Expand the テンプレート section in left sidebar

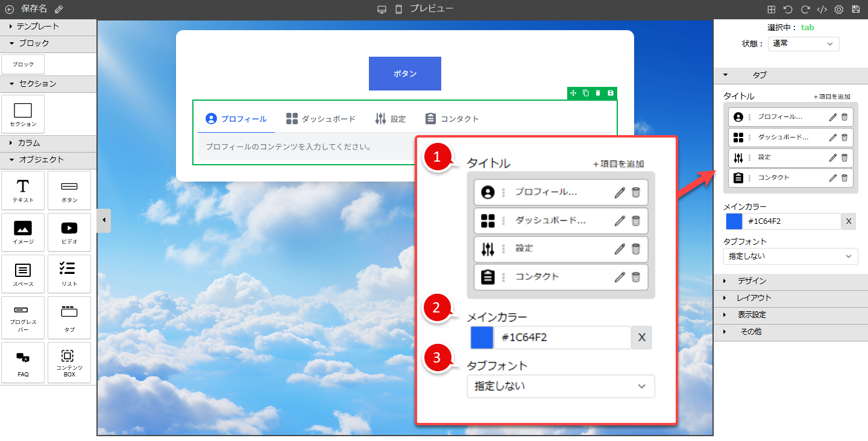37,27
